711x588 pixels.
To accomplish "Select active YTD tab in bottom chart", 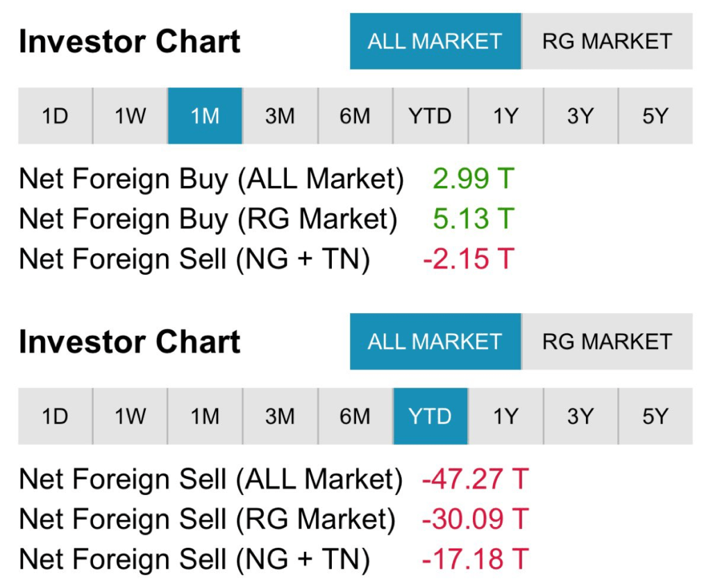I will tap(430, 416).
